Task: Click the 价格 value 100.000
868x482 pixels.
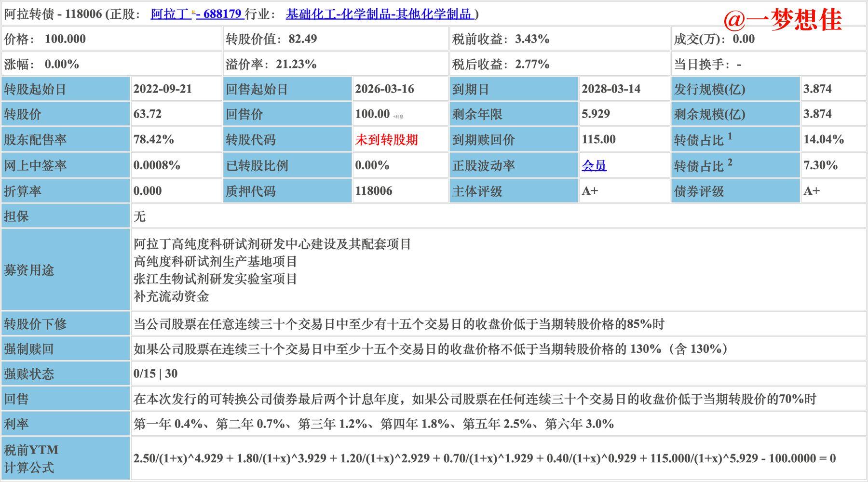Action: [65, 39]
